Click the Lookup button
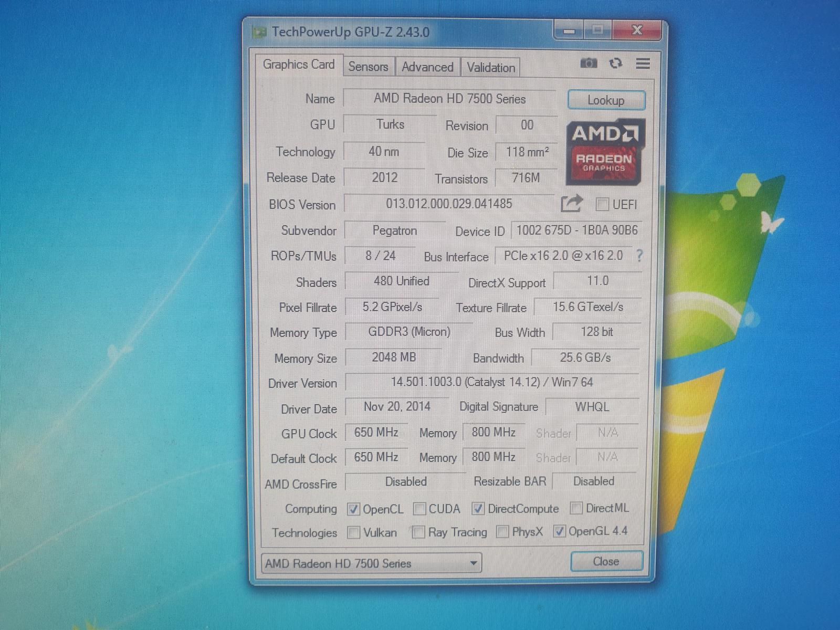Screen dimensions: 840x630 pyautogui.click(x=606, y=100)
